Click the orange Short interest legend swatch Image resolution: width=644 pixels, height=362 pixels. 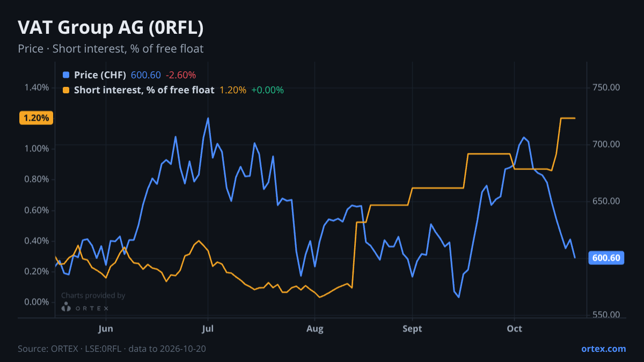point(66,90)
